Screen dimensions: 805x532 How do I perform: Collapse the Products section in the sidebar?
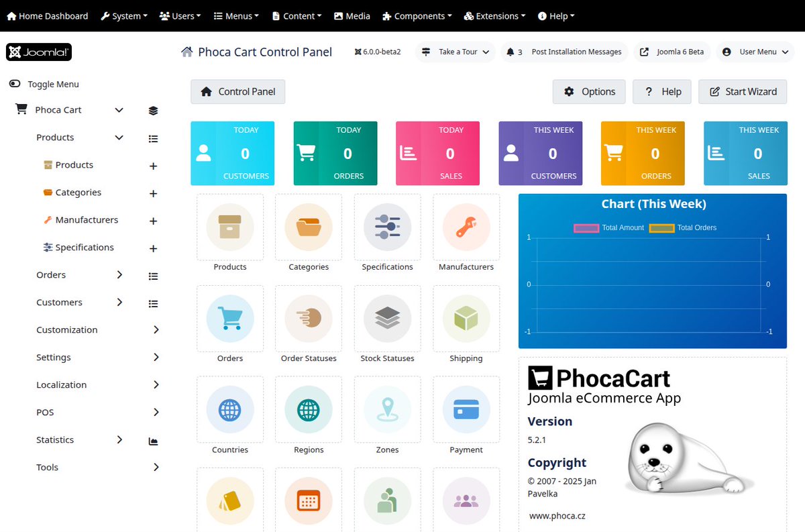click(119, 138)
